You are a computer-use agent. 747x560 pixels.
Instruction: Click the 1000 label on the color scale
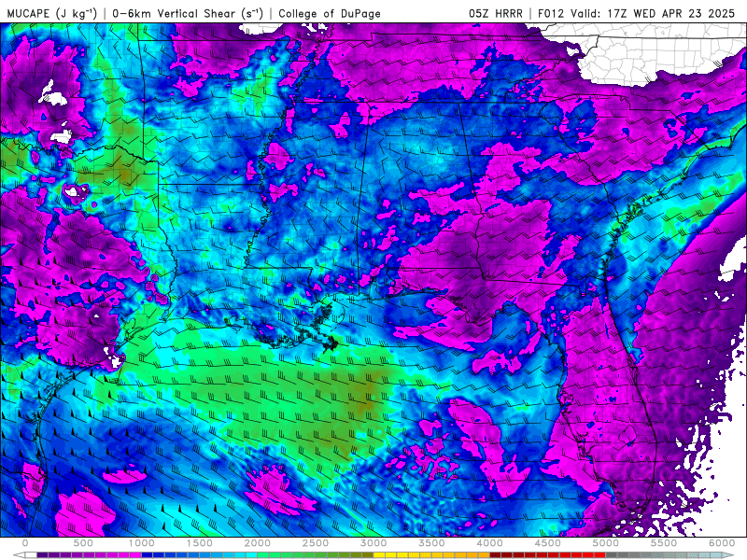[x=142, y=543]
